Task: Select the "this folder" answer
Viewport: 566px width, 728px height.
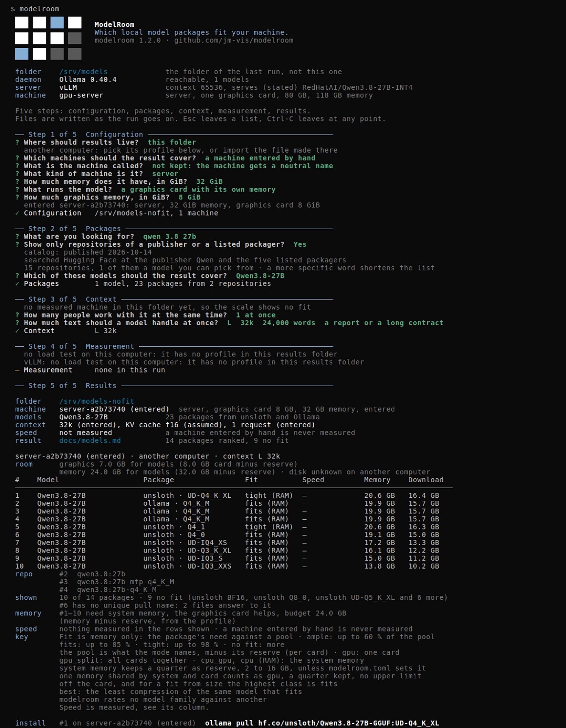Action: coord(172,142)
